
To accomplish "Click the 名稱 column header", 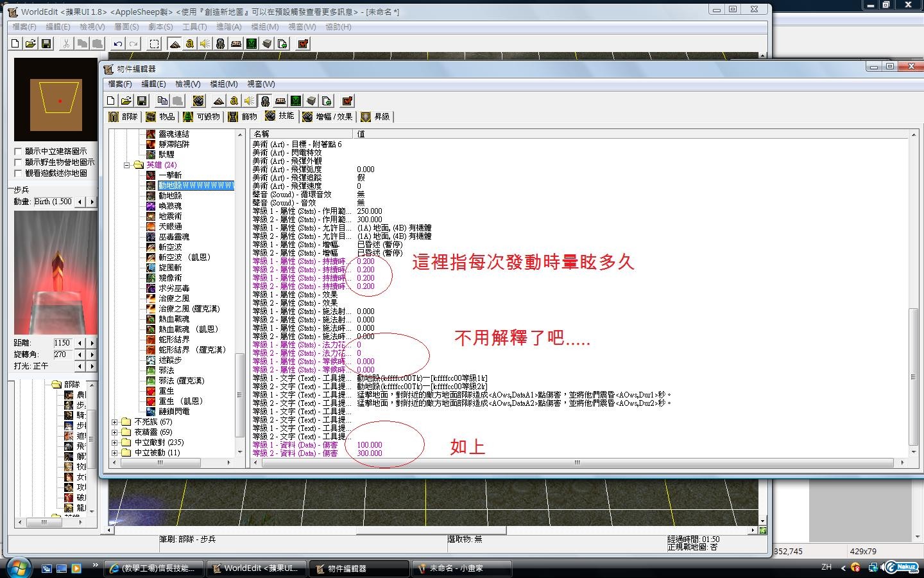I will coord(302,134).
